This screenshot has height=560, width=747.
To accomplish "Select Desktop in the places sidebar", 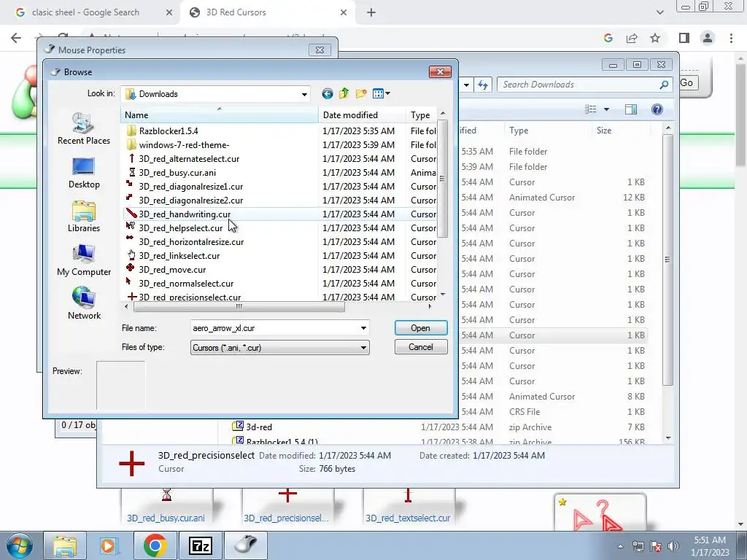I will pos(84,173).
